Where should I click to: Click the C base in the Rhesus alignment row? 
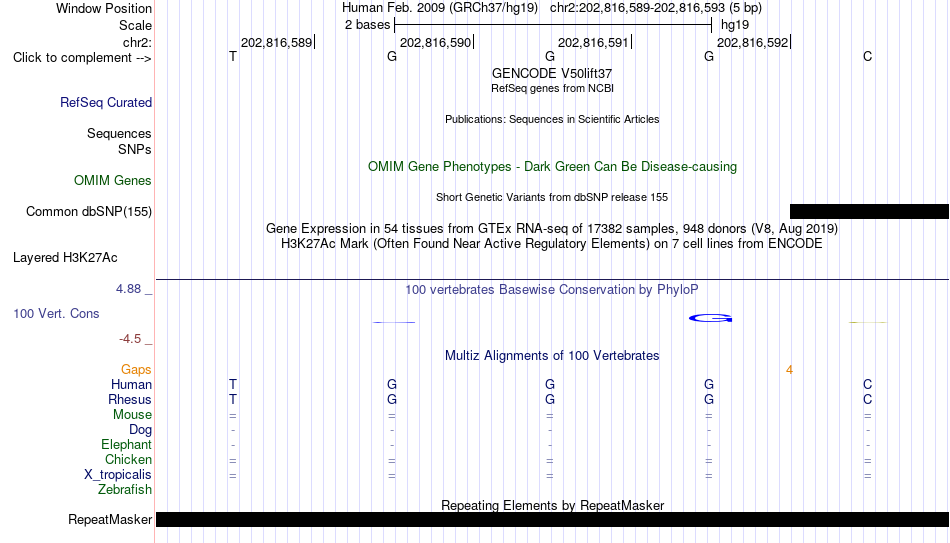pos(868,400)
